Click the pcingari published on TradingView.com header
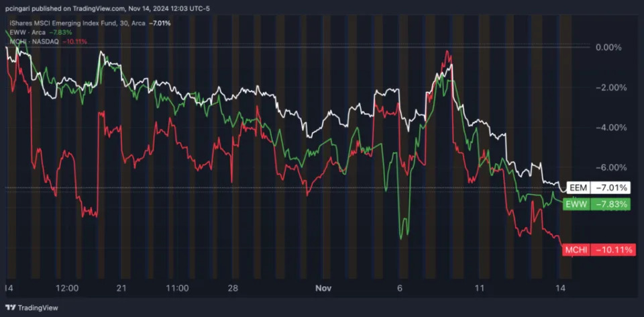 (x=108, y=9)
